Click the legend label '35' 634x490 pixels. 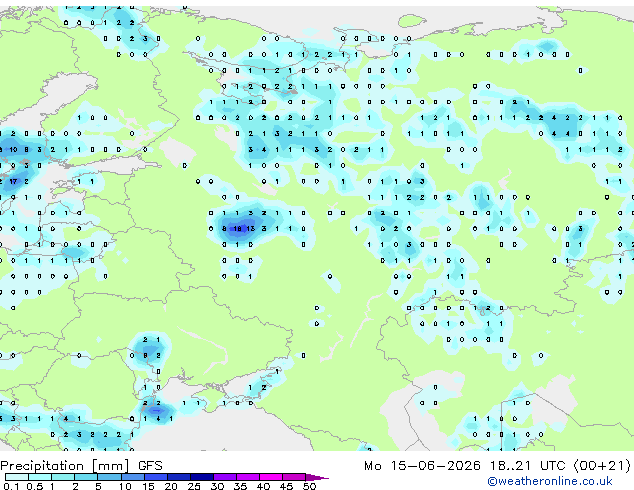click(x=240, y=486)
